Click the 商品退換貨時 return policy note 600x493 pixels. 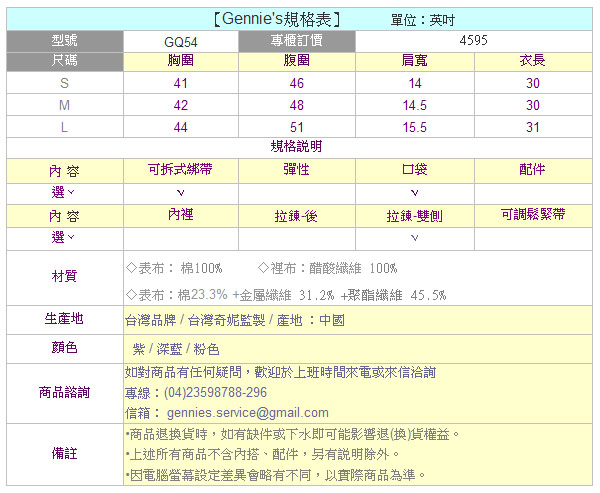292,434
